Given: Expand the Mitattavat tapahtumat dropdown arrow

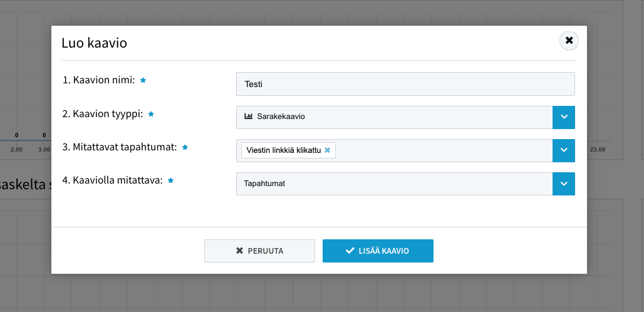Looking at the screenshot, I should pyautogui.click(x=564, y=150).
